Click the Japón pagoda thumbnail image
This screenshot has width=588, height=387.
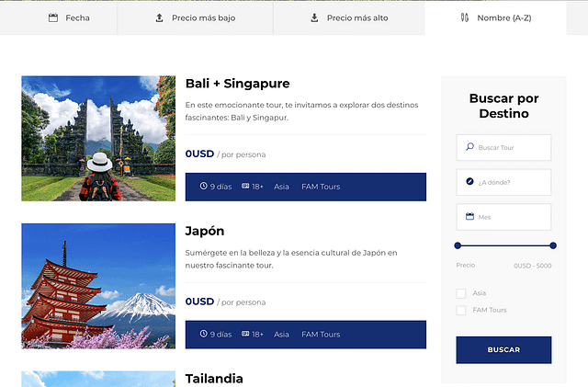tap(98, 286)
